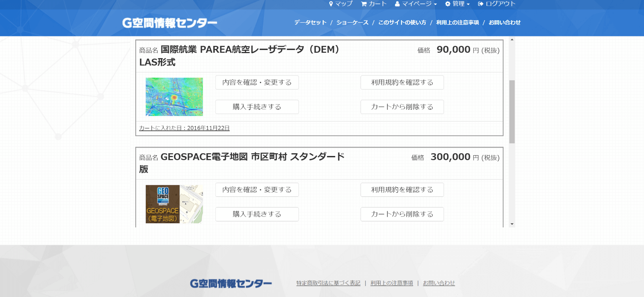Click カートから削除する for GEOSPACE電子地図
Image resolution: width=644 pixels, height=297 pixels.
[x=402, y=214]
